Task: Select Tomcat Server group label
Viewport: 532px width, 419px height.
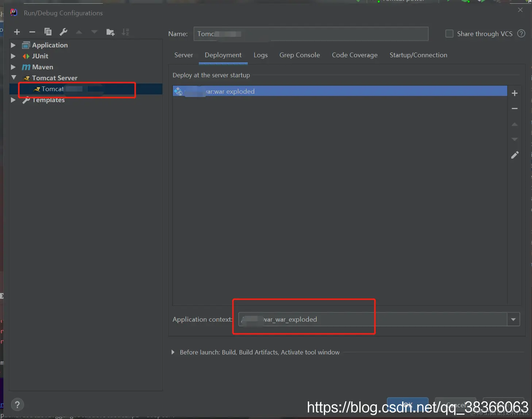Action: [55, 78]
